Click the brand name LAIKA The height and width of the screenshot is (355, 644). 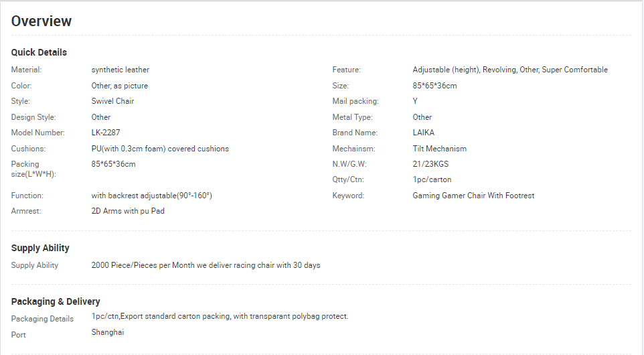(424, 133)
